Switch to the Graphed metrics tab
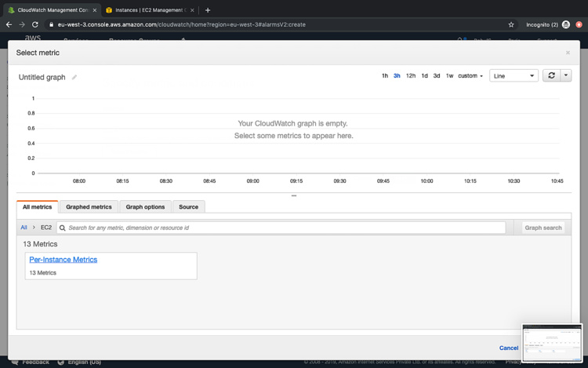Image resolution: width=588 pixels, height=368 pixels. coord(89,207)
